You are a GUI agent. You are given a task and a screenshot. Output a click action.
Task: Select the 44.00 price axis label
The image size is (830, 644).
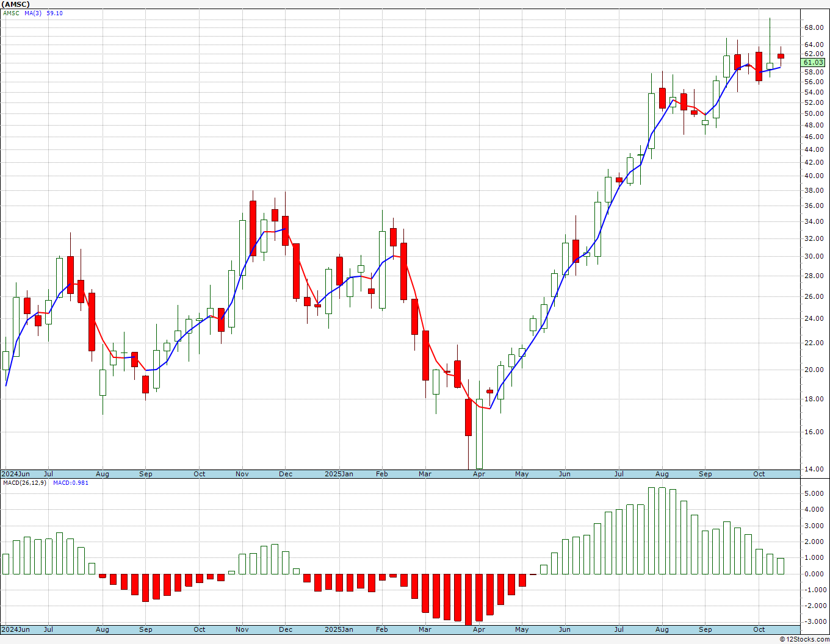pos(814,149)
